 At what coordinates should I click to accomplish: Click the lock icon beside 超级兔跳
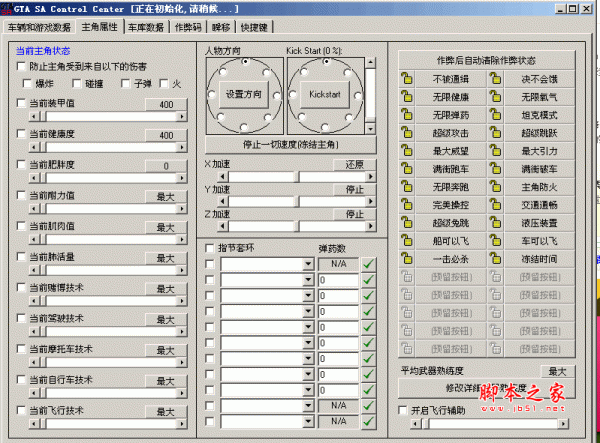tap(407, 223)
